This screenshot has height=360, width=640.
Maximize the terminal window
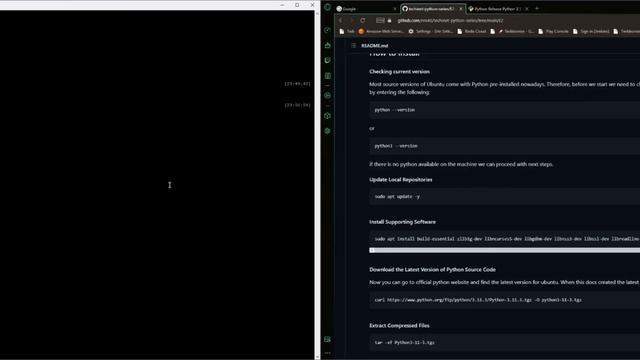[297, 5]
